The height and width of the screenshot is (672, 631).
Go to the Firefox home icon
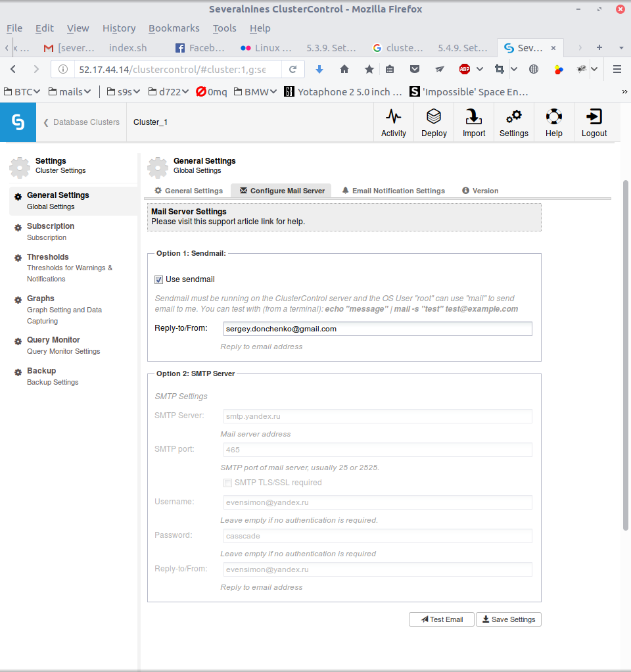(344, 69)
